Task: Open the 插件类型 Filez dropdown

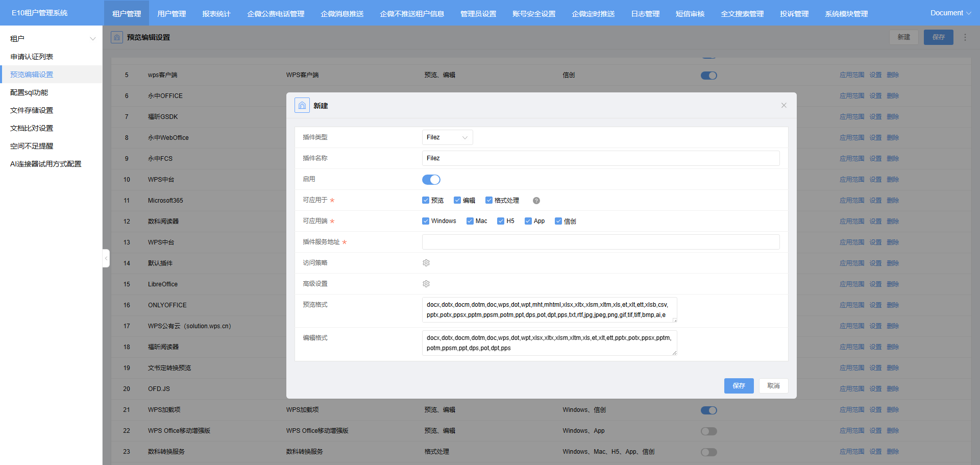Action: coord(448,137)
